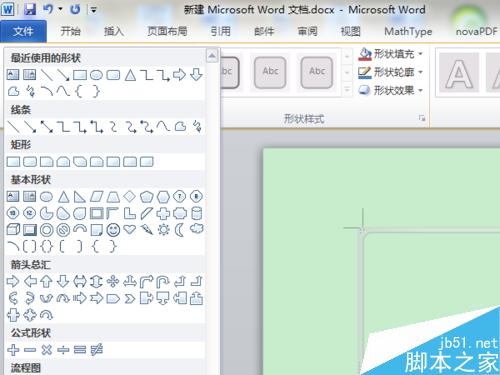Screen dimensions: 500x375
Task: Pick the left brace in recently used shapes
Action: (x=79, y=91)
